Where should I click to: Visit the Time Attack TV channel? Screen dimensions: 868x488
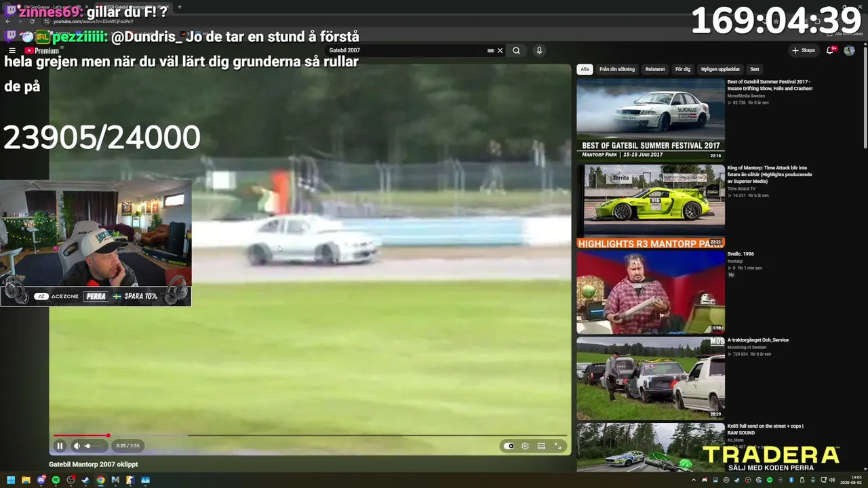(741, 189)
